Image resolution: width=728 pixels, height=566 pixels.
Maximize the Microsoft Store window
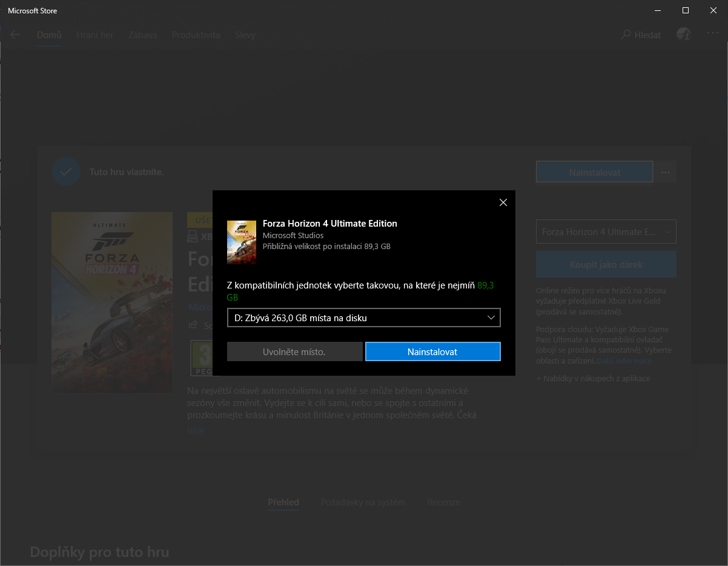coord(686,10)
